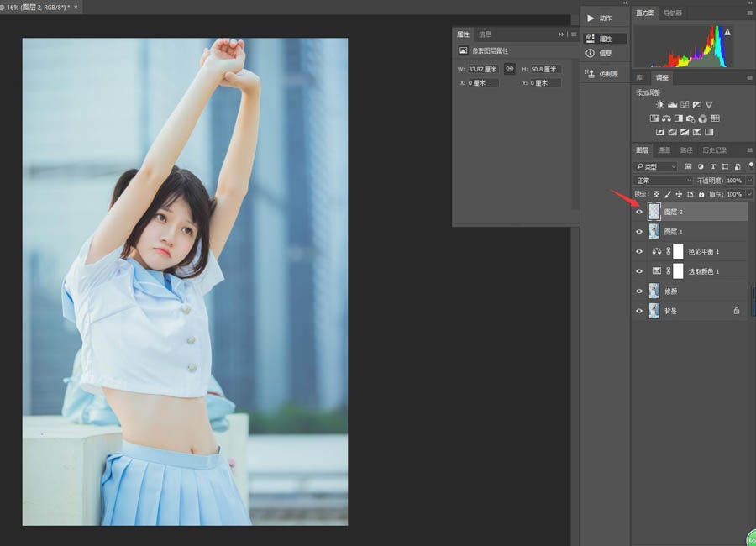
Task: Switch to the 通道 (Channels) tab
Action: pyautogui.click(x=664, y=150)
